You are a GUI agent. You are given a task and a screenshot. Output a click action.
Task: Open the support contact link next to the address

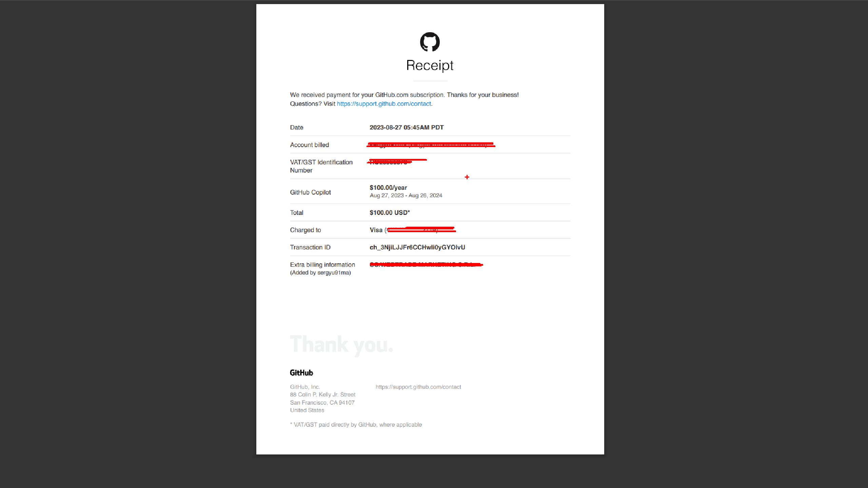(x=418, y=387)
